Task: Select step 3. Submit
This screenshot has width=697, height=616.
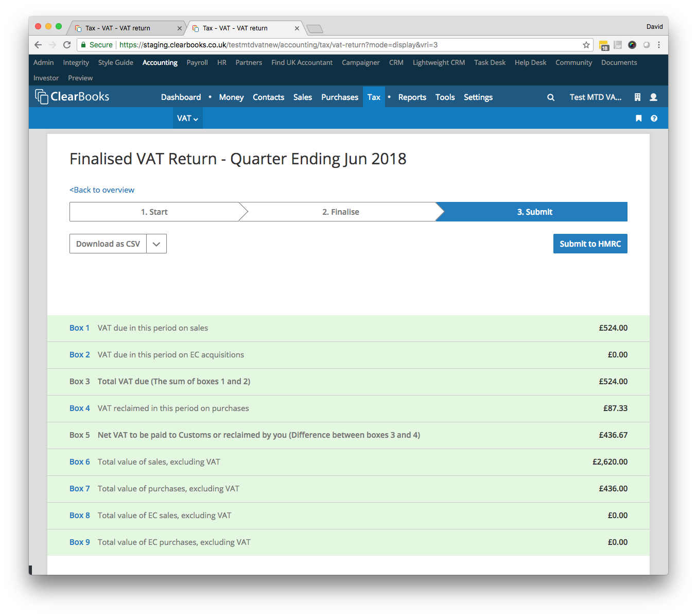Action: point(535,212)
